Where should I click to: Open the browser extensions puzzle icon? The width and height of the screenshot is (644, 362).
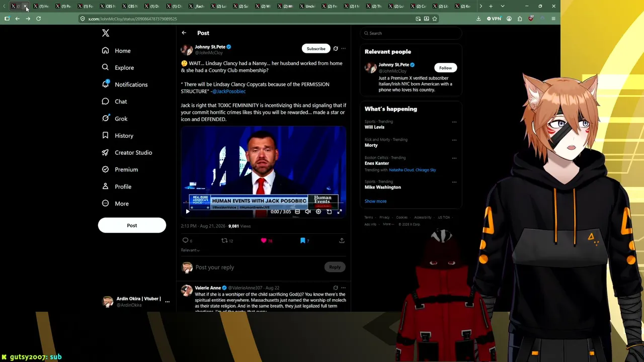point(520,19)
